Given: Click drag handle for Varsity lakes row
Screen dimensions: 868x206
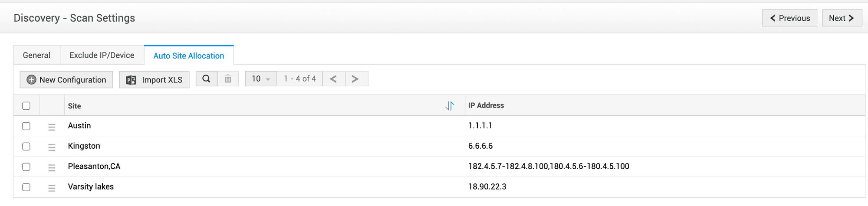Looking at the screenshot, I should tap(52, 188).
